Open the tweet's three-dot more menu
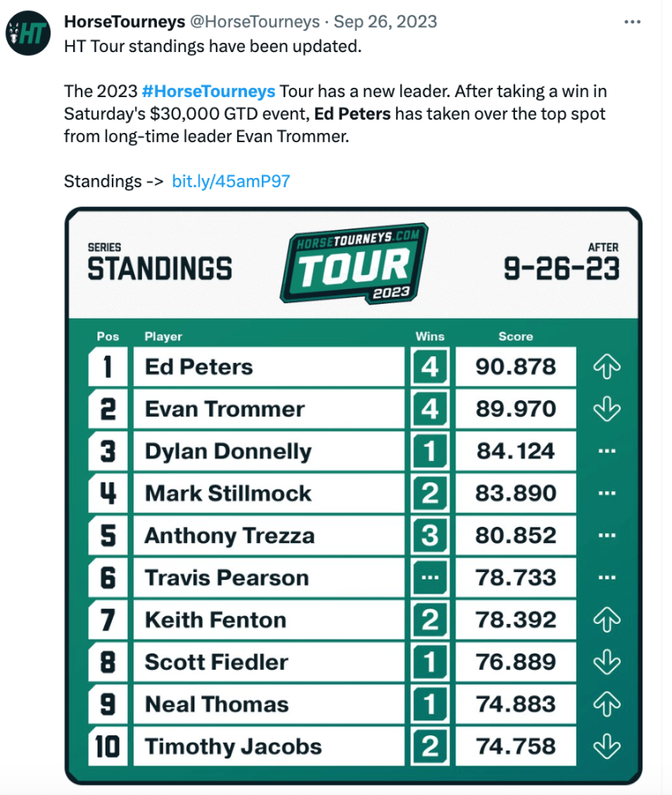Screen dimensions: 672x795 click(632, 22)
